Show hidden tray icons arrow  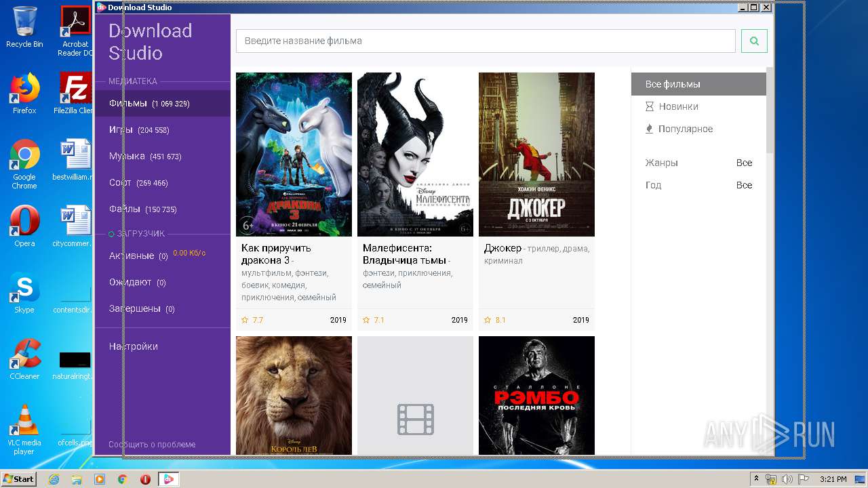point(756,479)
